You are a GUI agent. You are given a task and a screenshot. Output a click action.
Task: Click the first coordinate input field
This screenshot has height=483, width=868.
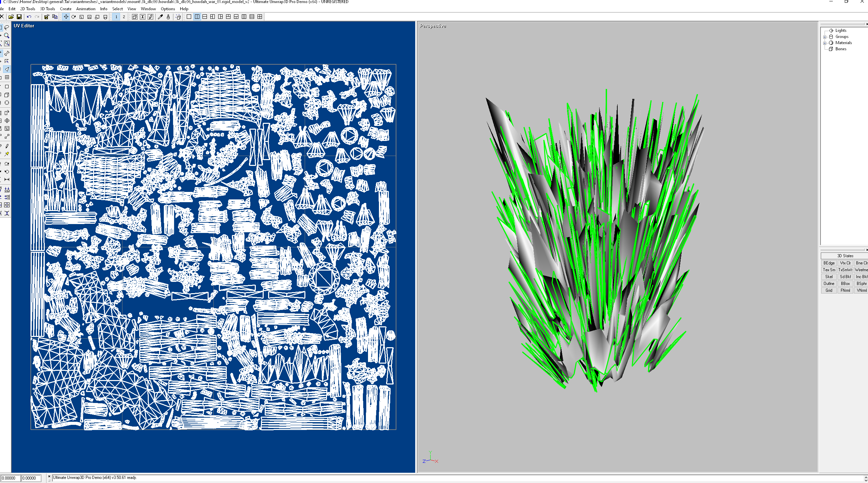10,478
